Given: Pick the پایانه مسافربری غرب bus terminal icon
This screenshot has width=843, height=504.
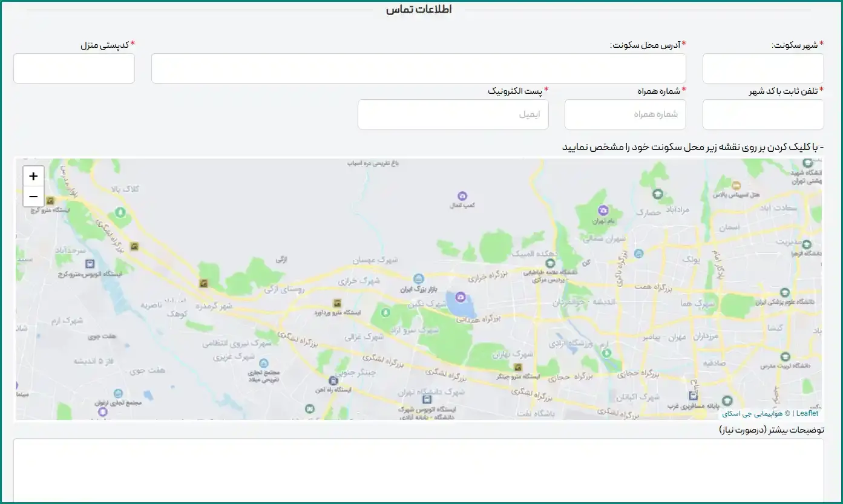Looking at the screenshot, I should coord(693,396).
